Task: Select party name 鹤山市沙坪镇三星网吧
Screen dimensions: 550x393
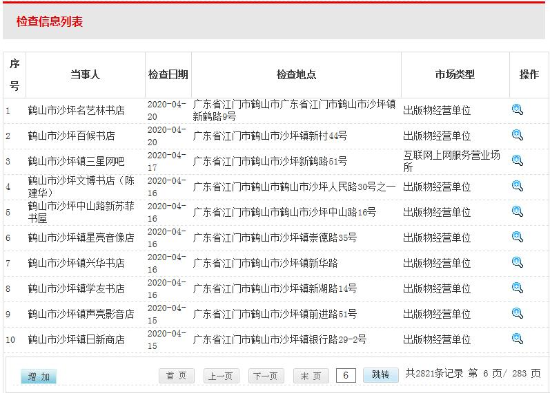Action: pos(76,161)
